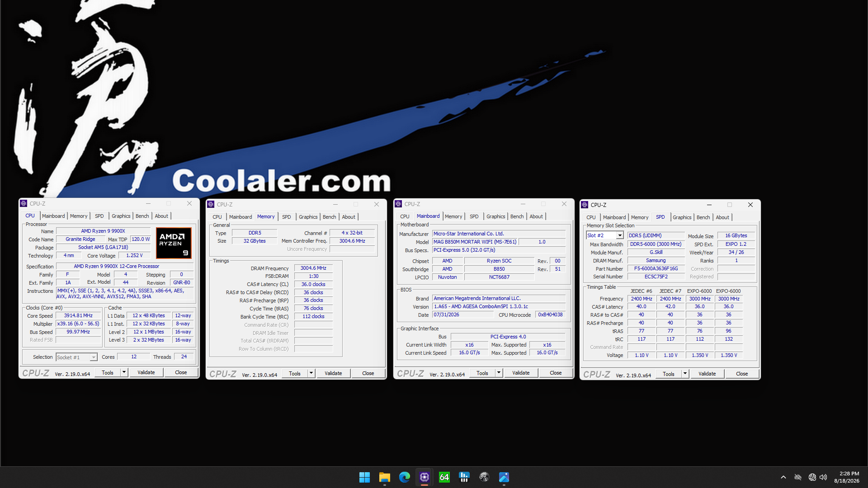
Task: Click title bar icon of Memory timings window
Action: tap(211, 205)
